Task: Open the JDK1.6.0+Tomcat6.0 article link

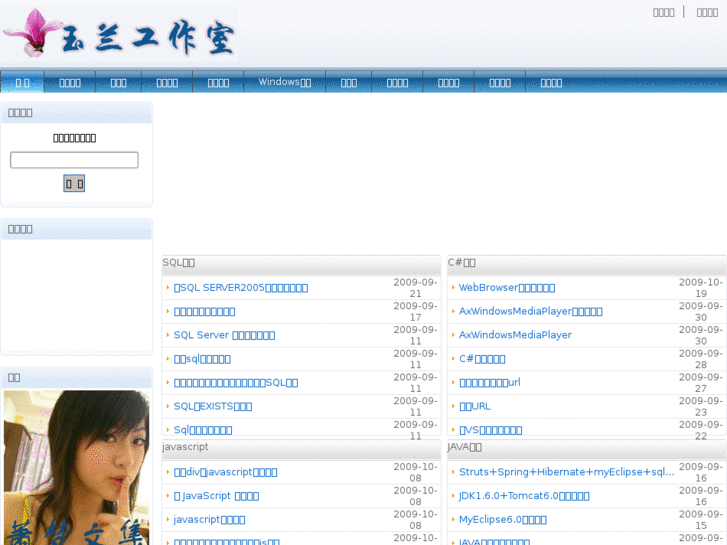Action: click(524, 496)
